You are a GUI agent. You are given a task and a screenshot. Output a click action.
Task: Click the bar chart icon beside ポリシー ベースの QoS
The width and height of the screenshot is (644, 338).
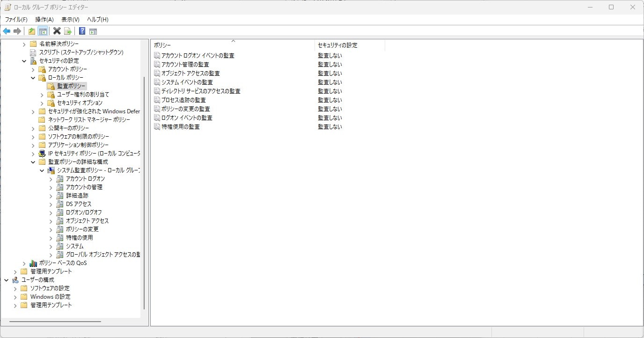coord(33,263)
